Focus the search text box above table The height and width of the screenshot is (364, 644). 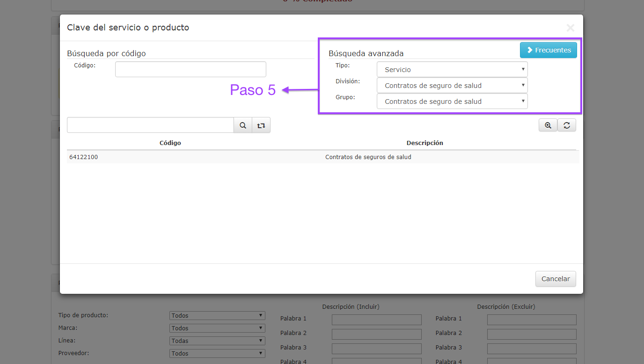(150, 125)
